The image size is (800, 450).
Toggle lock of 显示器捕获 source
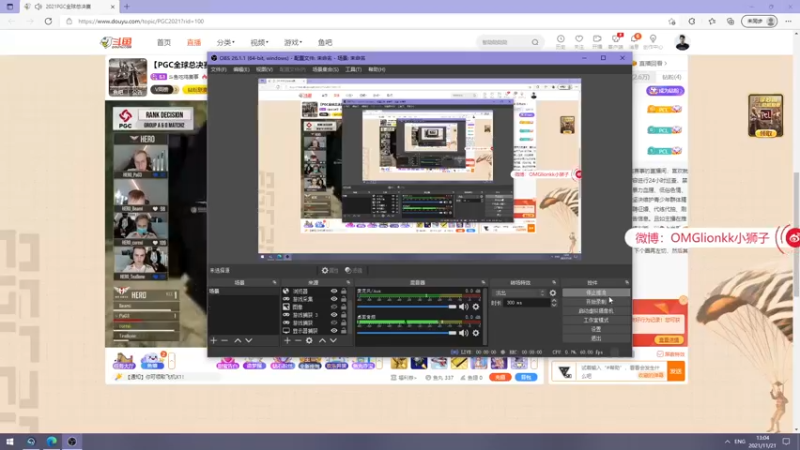click(x=344, y=331)
